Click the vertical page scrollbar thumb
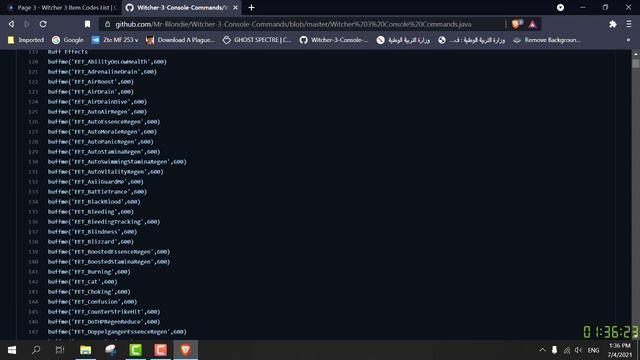 pos(636,64)
